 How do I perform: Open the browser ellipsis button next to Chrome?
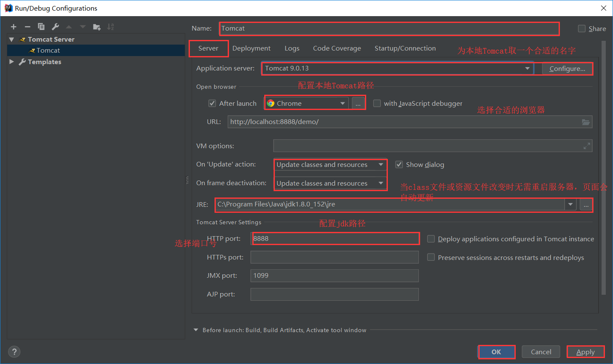point(358,103)
